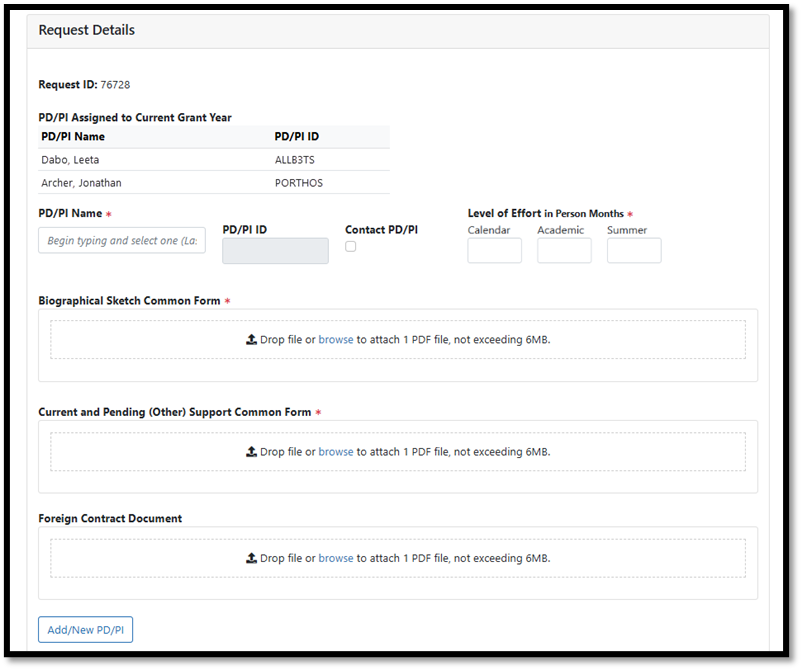The height and width of the screenshot is (670, 802).
Task: Click the PD/PI Name column header
Action: pyautogui.click(x=73, y=137)
